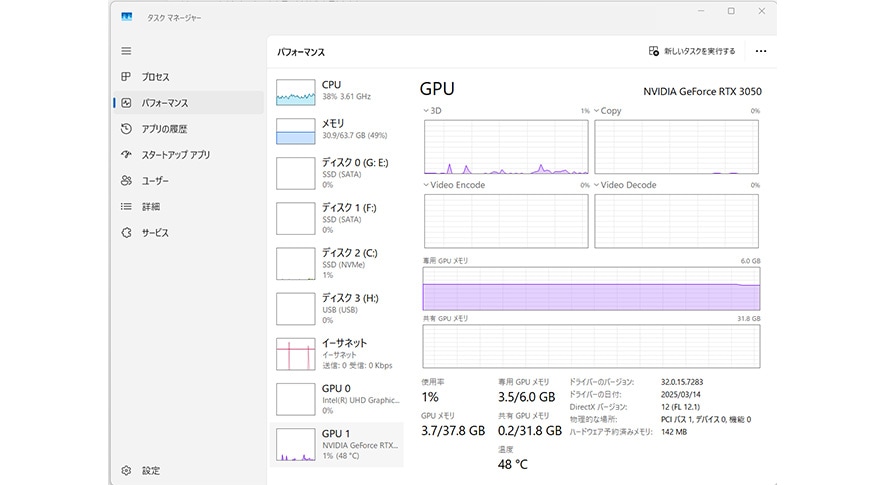Open アプリの履歴 from the sidebar

coord(164,129)
